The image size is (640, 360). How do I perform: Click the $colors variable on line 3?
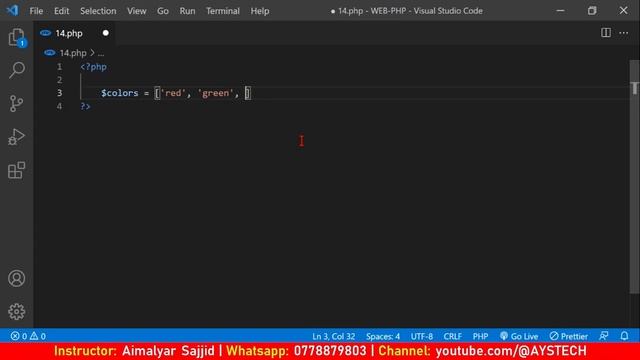(x=120, y=93)
